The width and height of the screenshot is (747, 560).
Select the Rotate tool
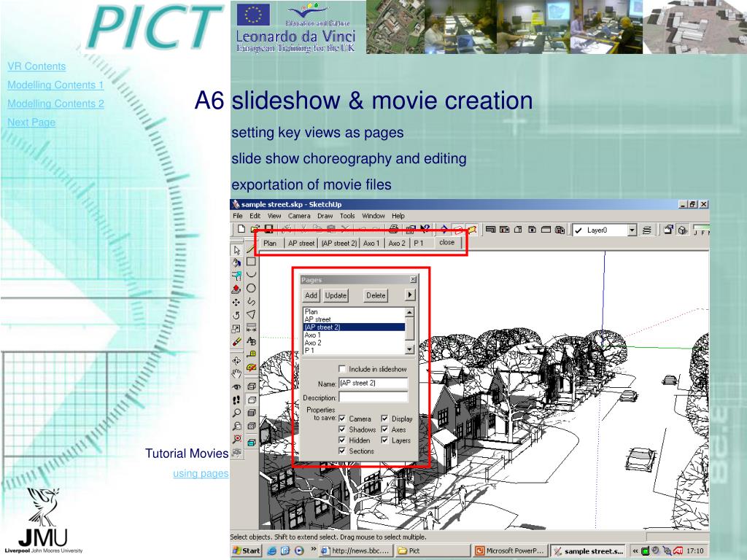pos(237,315)
